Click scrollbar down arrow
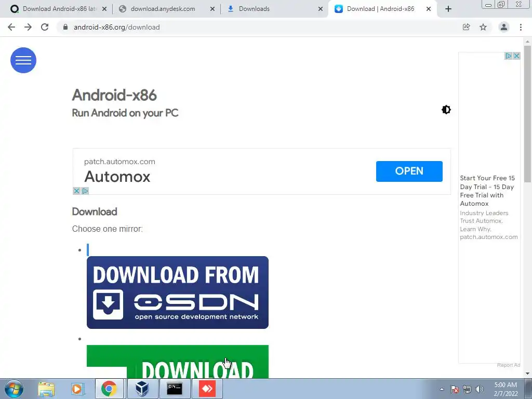Viewport: 532px width, 399px height. (527, 374)
